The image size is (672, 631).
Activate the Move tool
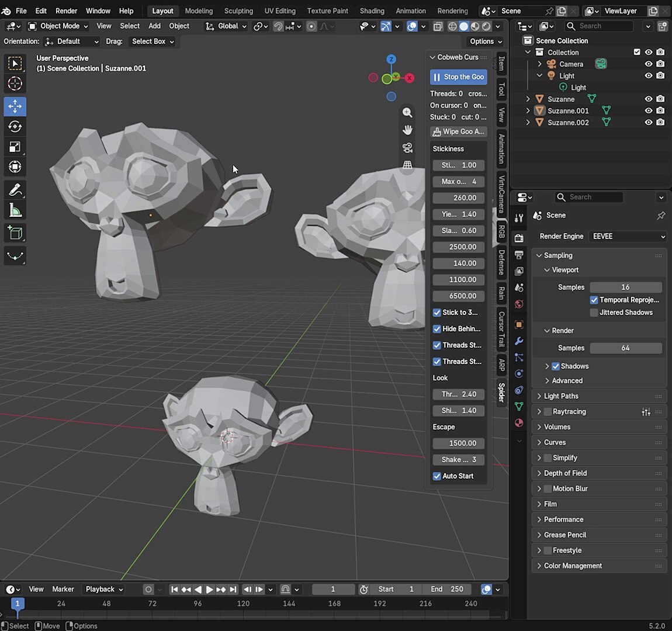point(15,106)
